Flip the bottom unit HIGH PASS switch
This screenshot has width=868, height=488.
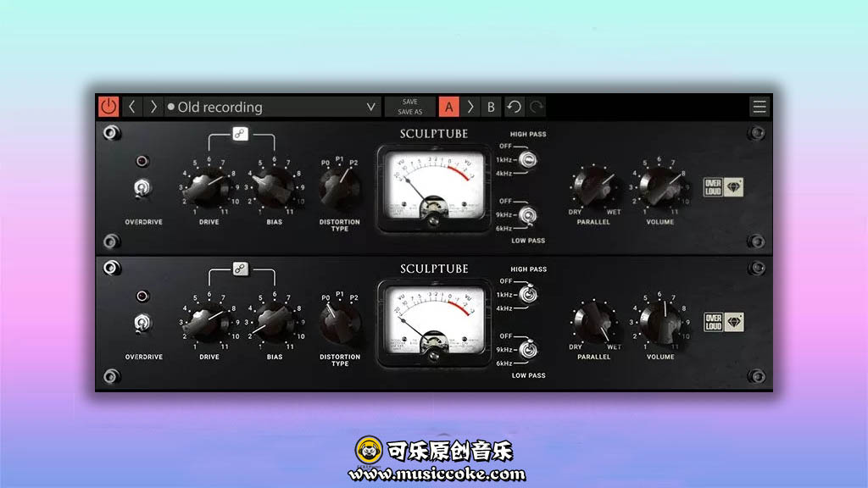tap(527, 294)
